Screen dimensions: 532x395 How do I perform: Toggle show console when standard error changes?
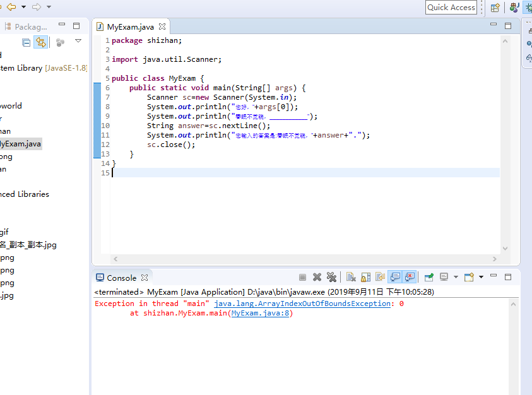tap(410, 277)
